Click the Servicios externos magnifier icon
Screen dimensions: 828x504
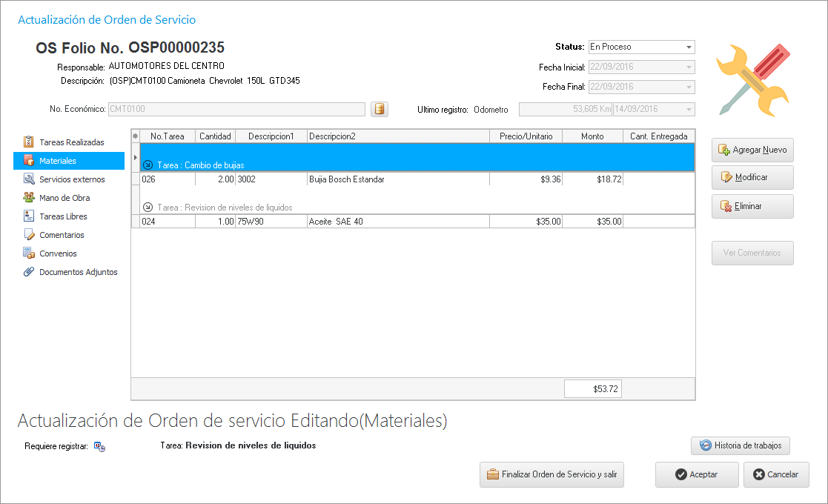[29, 179]
